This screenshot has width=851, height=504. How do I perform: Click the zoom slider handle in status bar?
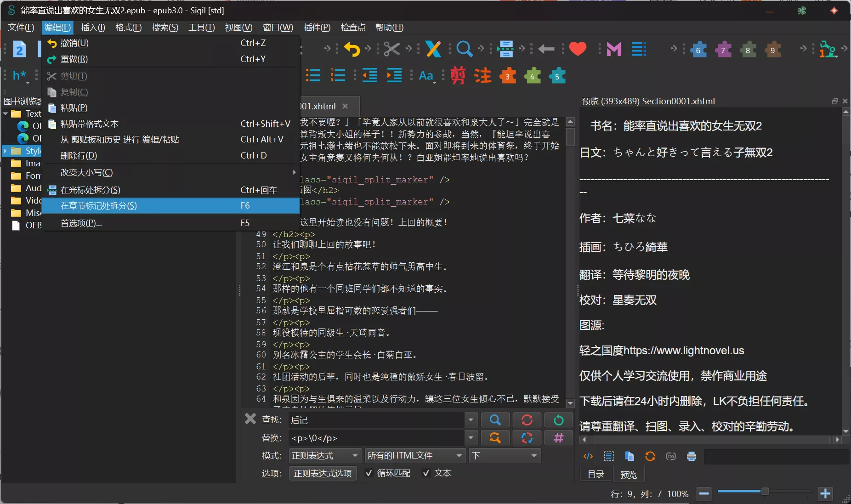click(765, 492)
